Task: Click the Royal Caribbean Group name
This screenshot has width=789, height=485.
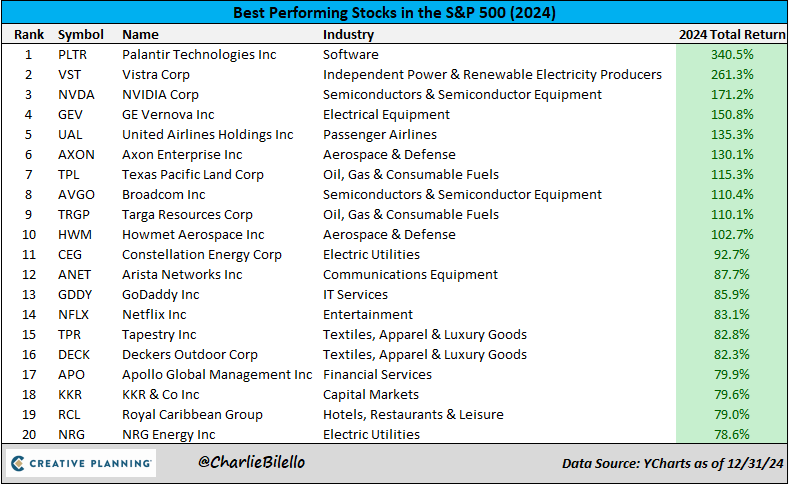Action: click(192, 414)
